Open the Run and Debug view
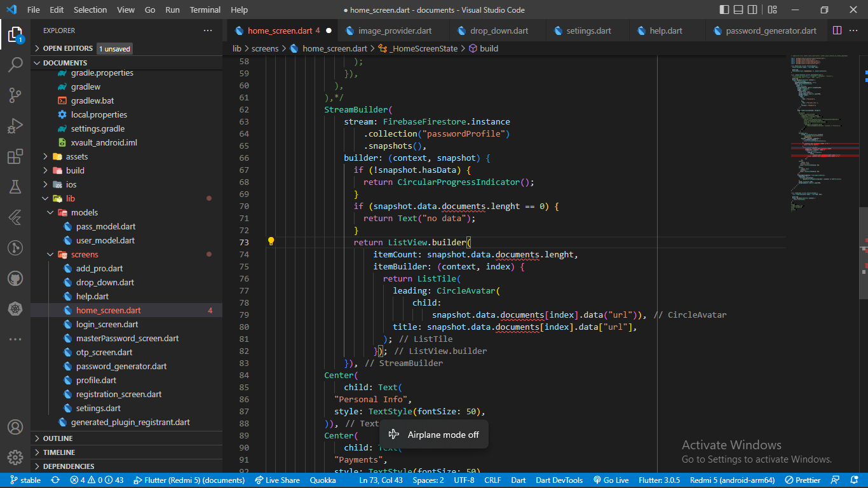 tap(15, 126)
